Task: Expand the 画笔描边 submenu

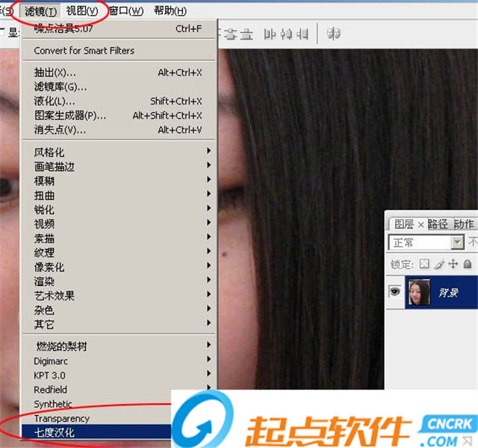Action: (x=119, y=167)
